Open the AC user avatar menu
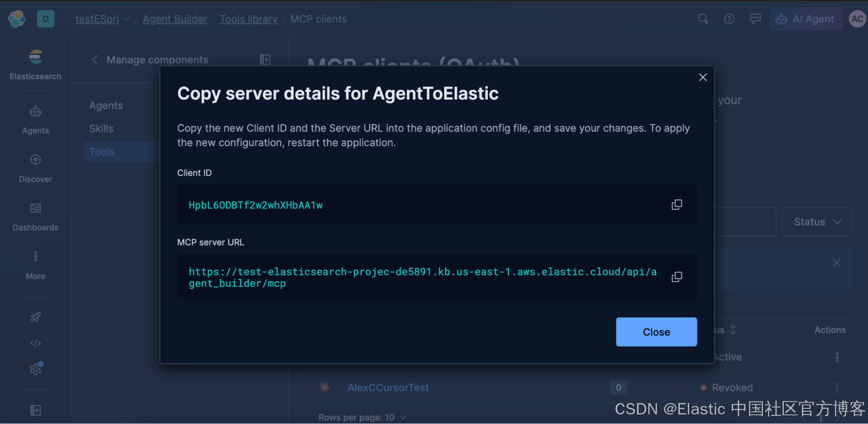868x424 pixels. click(x=857, y=19)
